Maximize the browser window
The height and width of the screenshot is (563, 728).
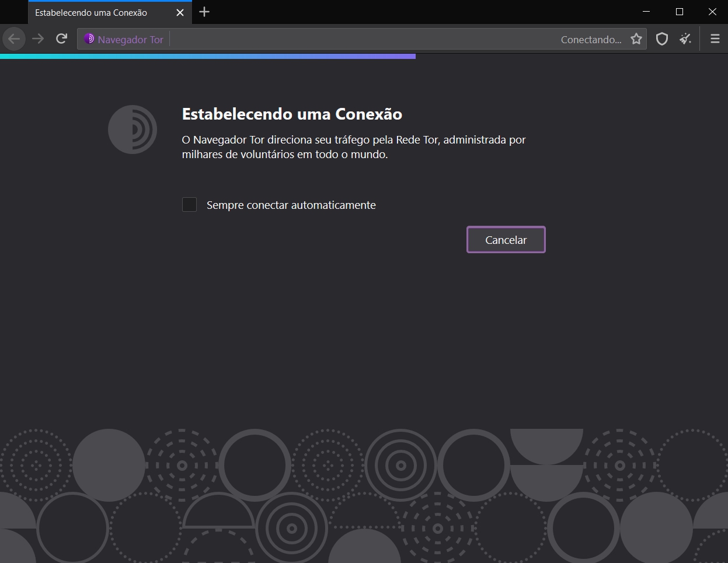tap(680, 12)
